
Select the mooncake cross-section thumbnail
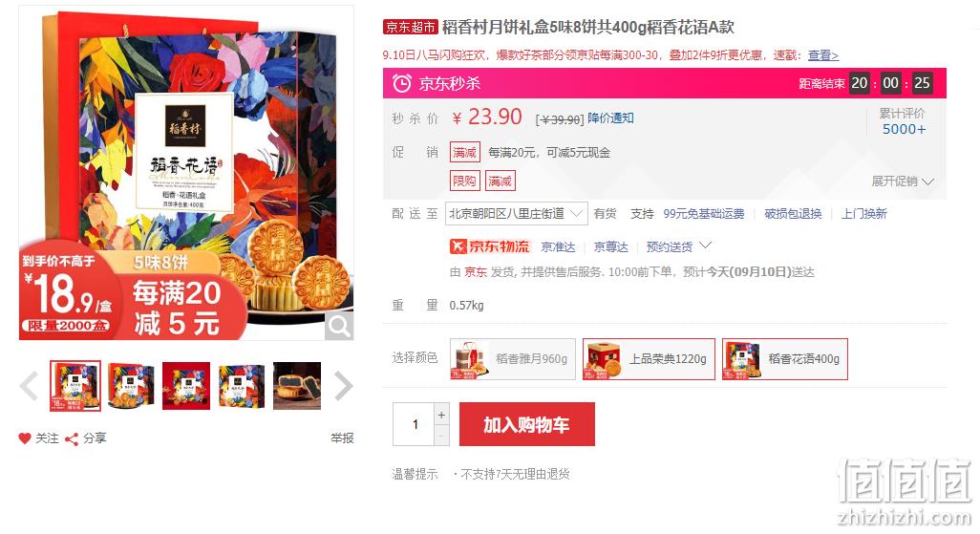[x=297, y=386]
